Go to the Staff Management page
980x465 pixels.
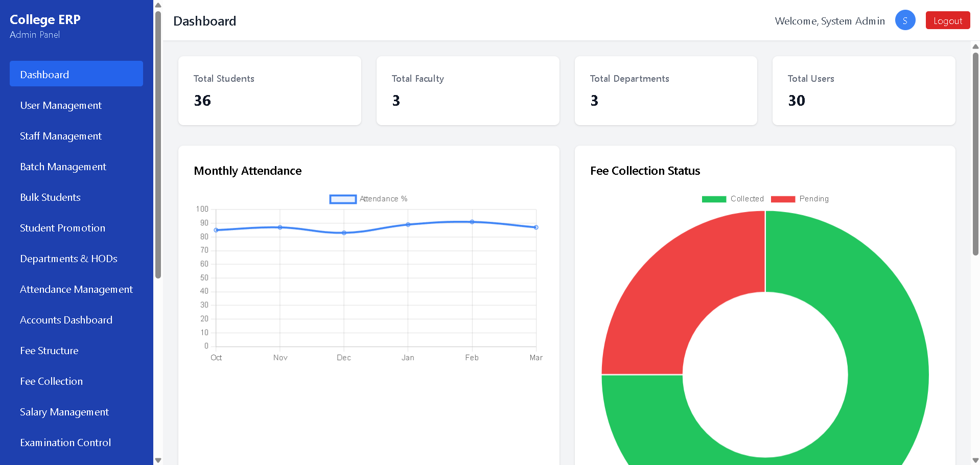point(61,136)
